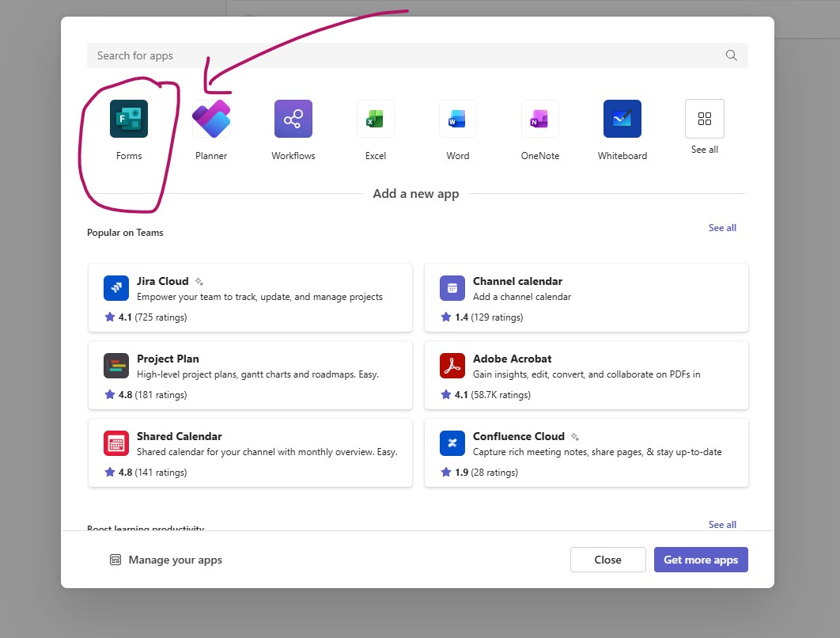Image resolution: width=840 pixels, height=638 pixels.
Task: Add the Workflows app
Action: [293, 120]
